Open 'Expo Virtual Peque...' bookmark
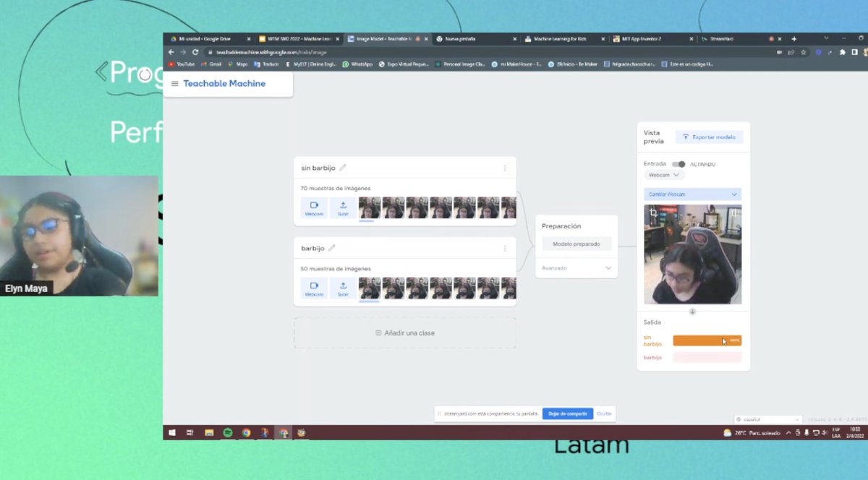Viewport: 868px width, 480px height. click(x=405, y=64)
